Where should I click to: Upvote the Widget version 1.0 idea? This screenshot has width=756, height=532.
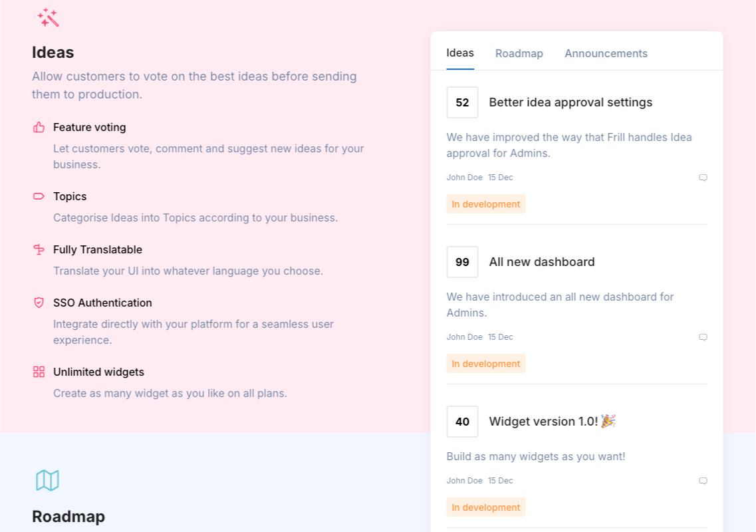[462, 422]
